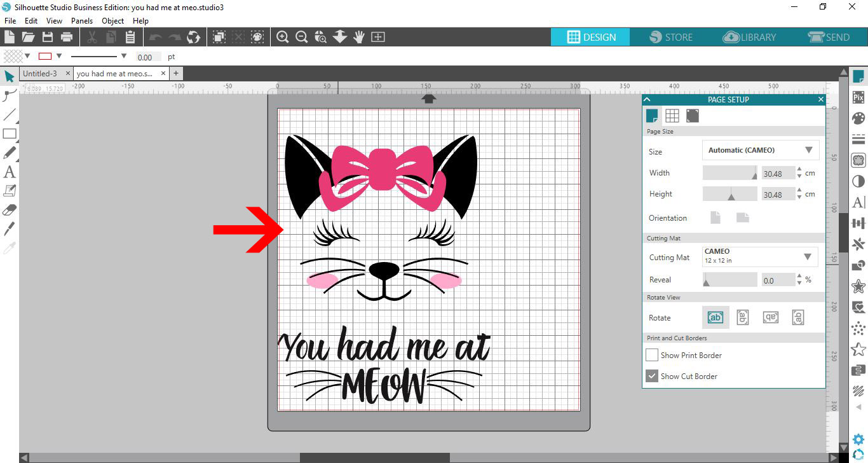The image size is (868, 463).
Task: Open the Object menu
Action: coord(113,21)
